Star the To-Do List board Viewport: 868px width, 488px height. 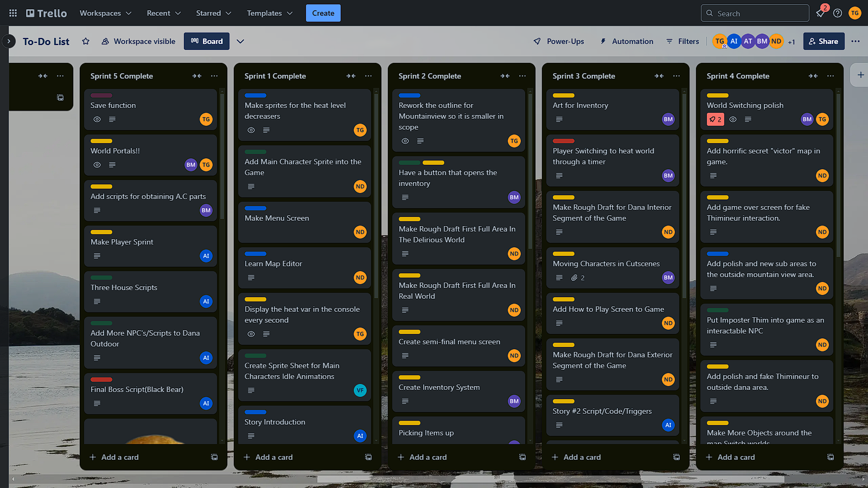(86, 41)
